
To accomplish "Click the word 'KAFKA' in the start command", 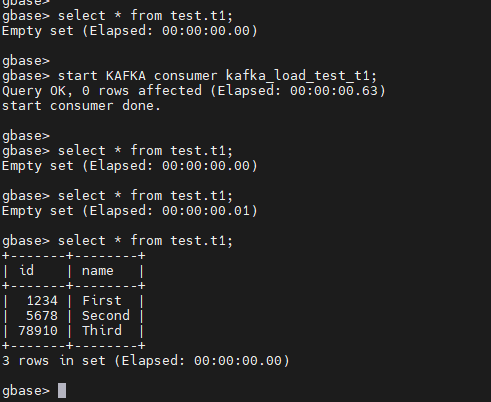I will pos(126,76).
